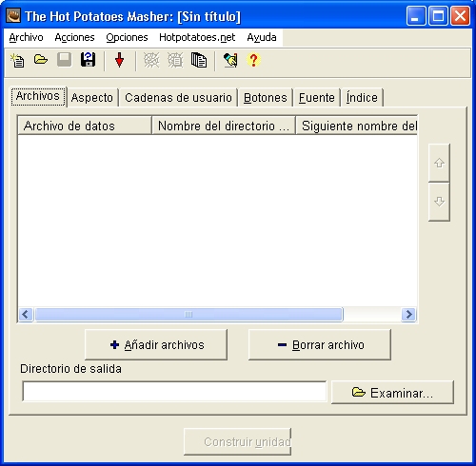Click the horizontal scrollbar right arrow
The height and width of the screenshot is (466, 476).
pos(408,315)
